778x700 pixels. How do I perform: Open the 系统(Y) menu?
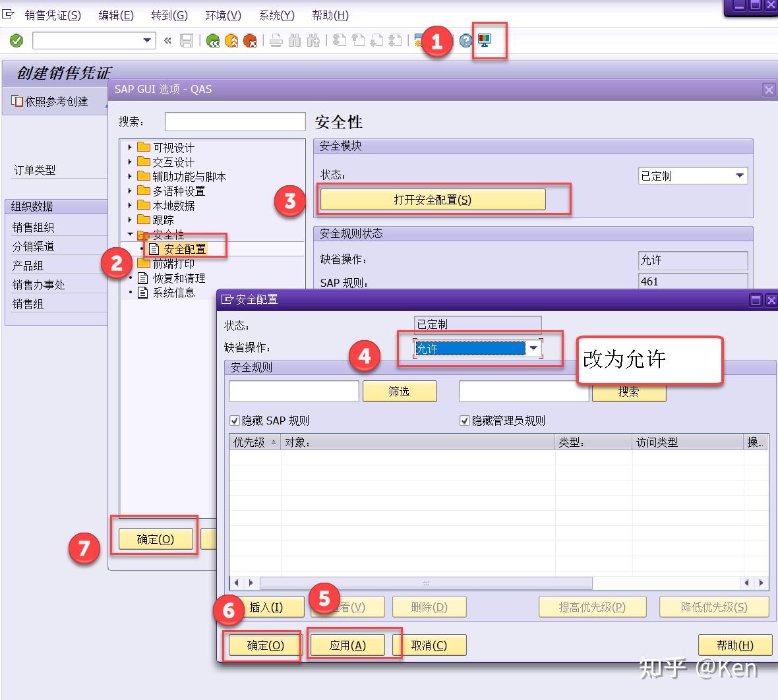tap(276, 15)
